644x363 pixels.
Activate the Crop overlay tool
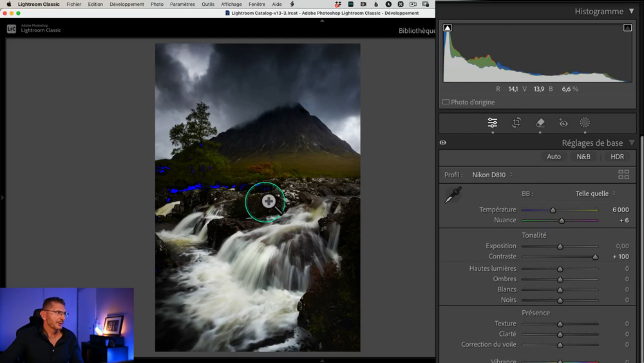[516, 123]
